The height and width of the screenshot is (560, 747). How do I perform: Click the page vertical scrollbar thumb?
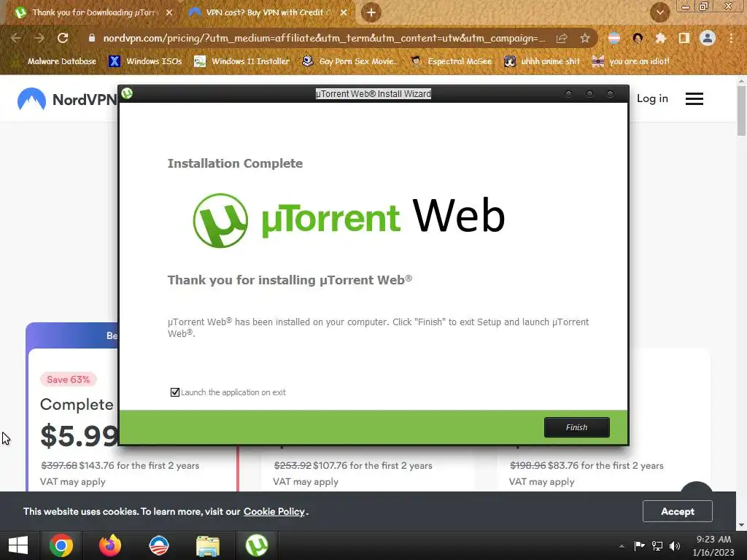pyautogui.click(x=741, y=112)
